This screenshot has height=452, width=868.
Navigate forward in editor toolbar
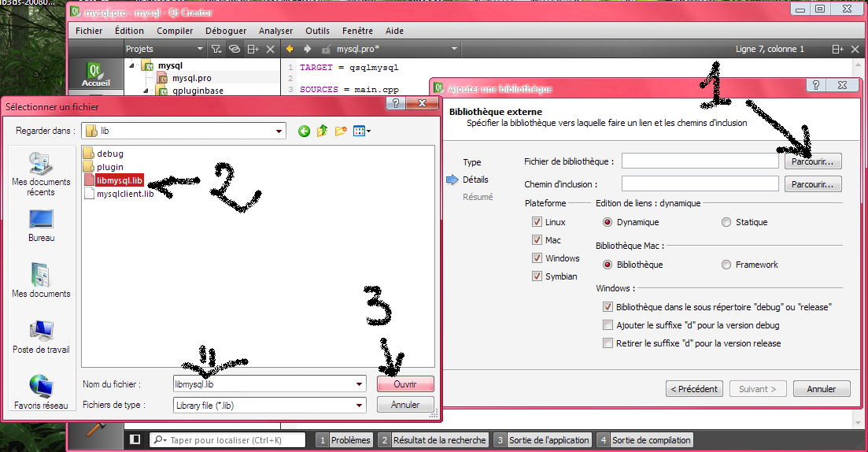pyautogui.click(x=307, y=49)
